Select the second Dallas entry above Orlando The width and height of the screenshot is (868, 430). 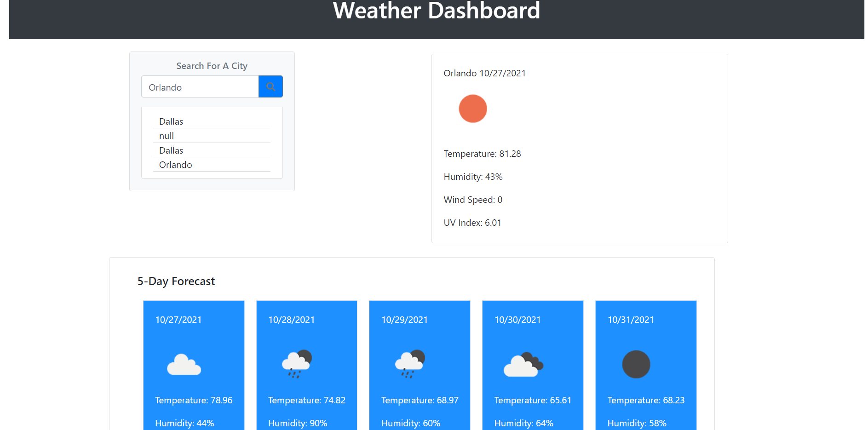point(212,150)
